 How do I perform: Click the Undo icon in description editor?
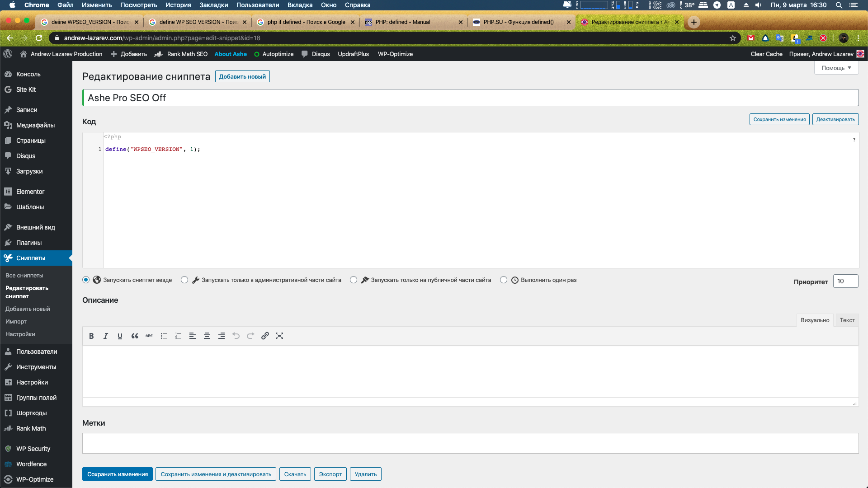236,336
